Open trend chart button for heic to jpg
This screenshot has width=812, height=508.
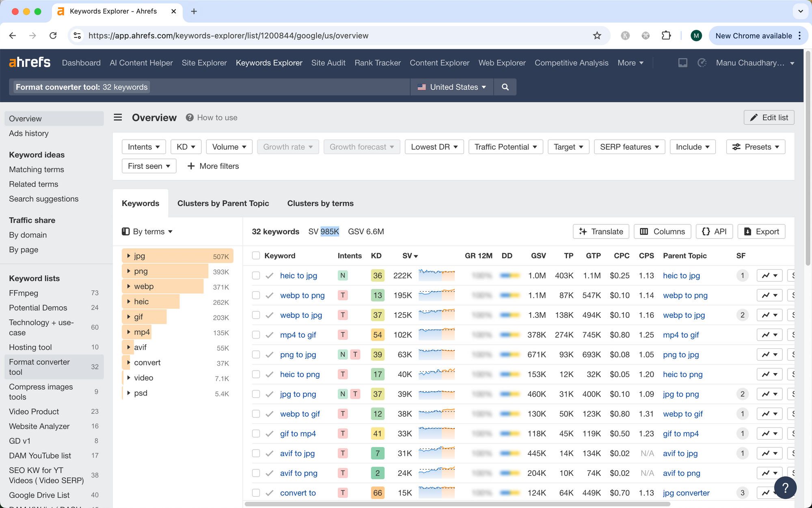click(769, 276)
